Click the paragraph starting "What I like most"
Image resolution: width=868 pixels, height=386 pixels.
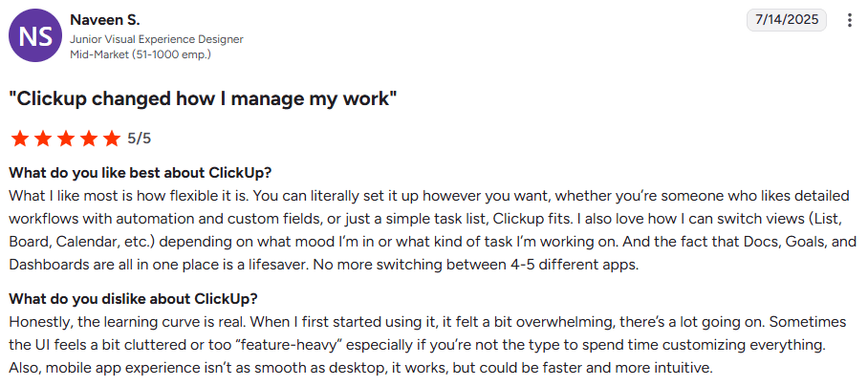click(x=433, y=230)
